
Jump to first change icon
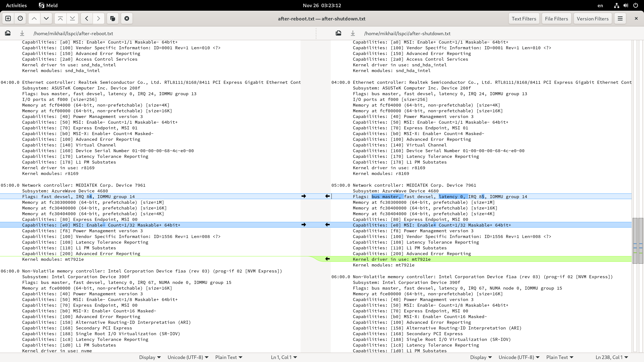(60, 18)
